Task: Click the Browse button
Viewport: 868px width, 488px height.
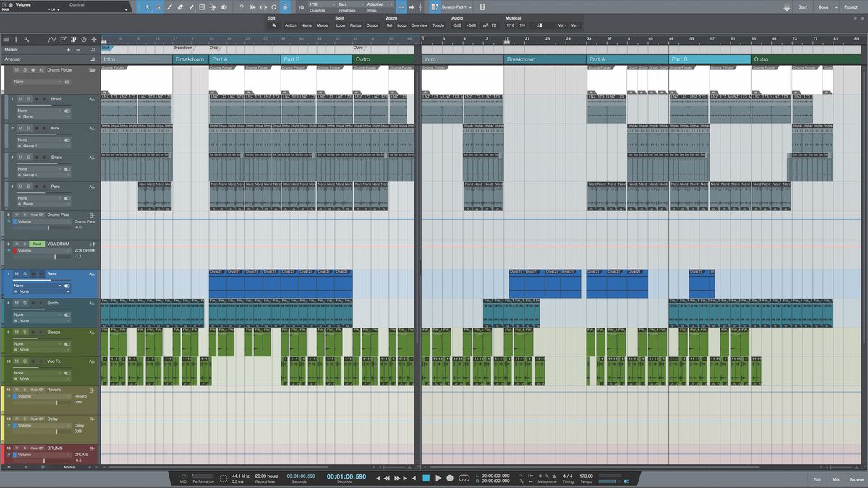Action: (x=858, y=479)
